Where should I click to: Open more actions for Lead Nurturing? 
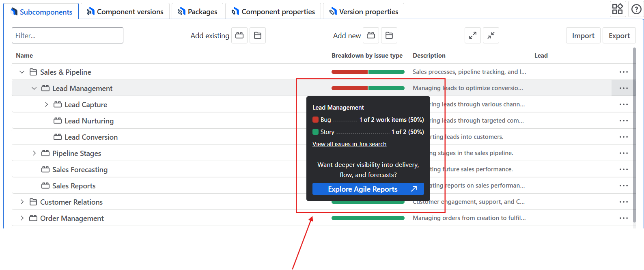click(x=624, y=121)
